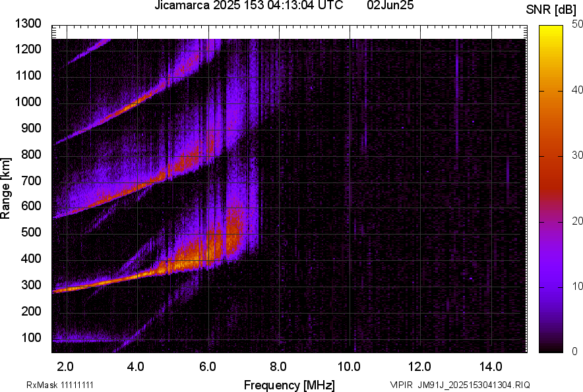Image resolution: width=583 pixels, height=392 pixels.
Task: Select the 'Frequency [MHz]' x-axis label
Action: coord(289,385)
